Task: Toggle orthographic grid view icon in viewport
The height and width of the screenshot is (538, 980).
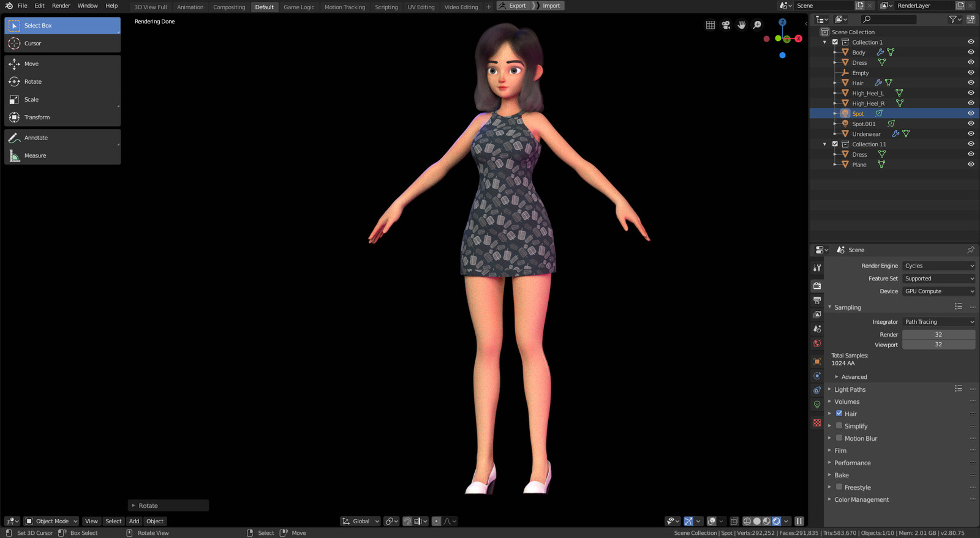Action: (x=710, y=25)
